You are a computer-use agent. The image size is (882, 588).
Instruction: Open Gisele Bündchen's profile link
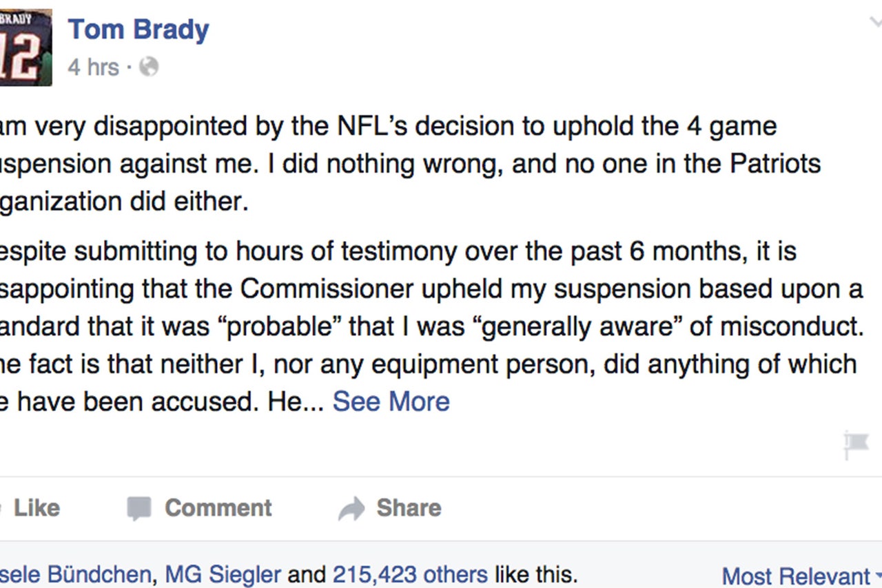pyautogui.click(x=75, y=574)
